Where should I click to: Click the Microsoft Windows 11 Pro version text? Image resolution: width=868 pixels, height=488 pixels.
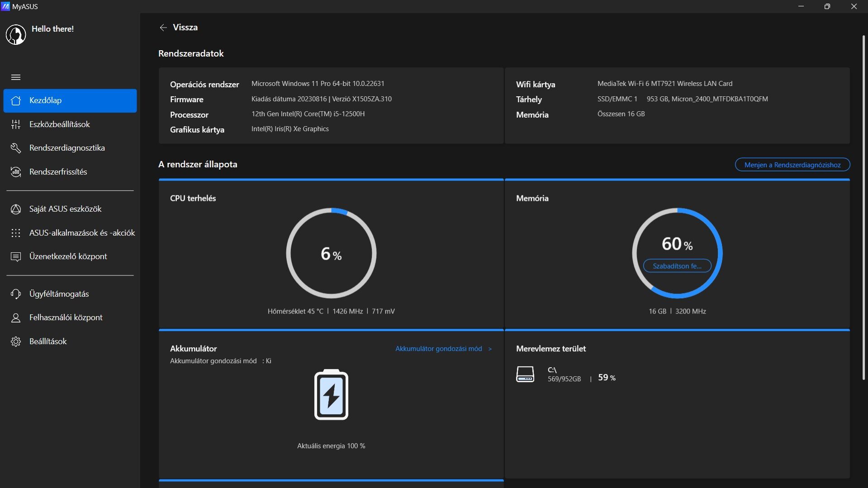pos(318,84)
